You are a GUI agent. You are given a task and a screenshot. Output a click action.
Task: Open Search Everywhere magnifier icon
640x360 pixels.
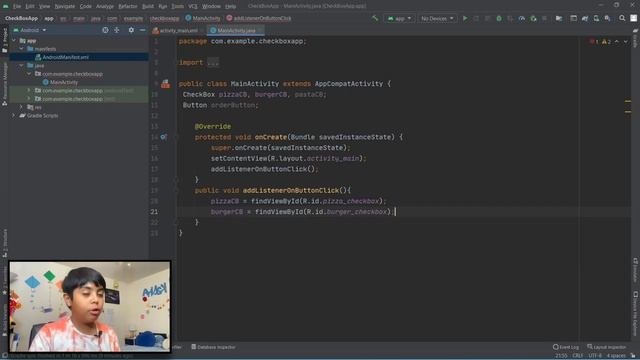(x=622, y=18)
